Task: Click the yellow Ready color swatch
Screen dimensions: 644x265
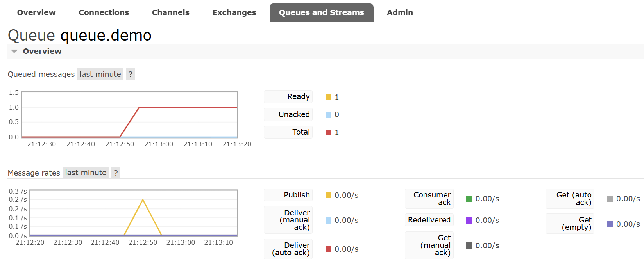Action: click(328, 97)
